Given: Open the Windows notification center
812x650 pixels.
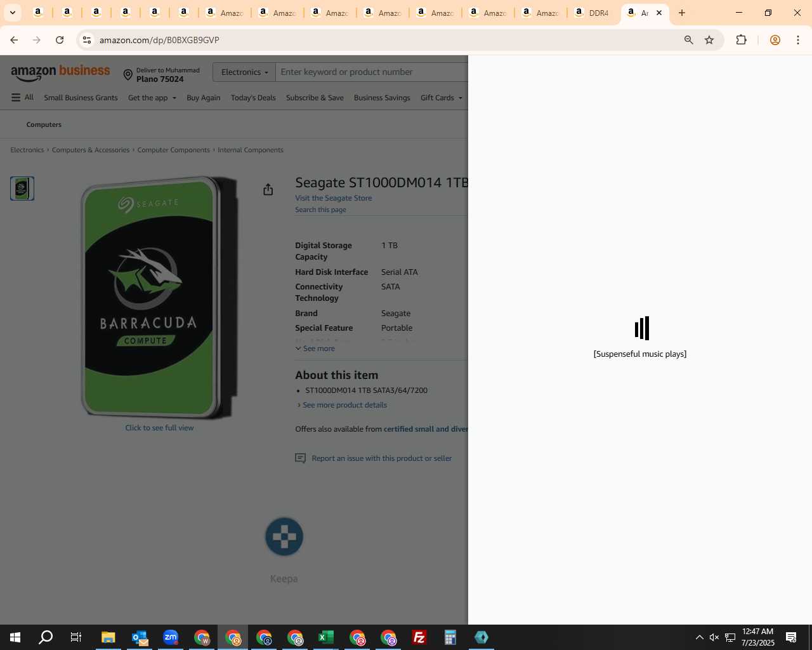Looking at the screenshot, I should 791,637.
